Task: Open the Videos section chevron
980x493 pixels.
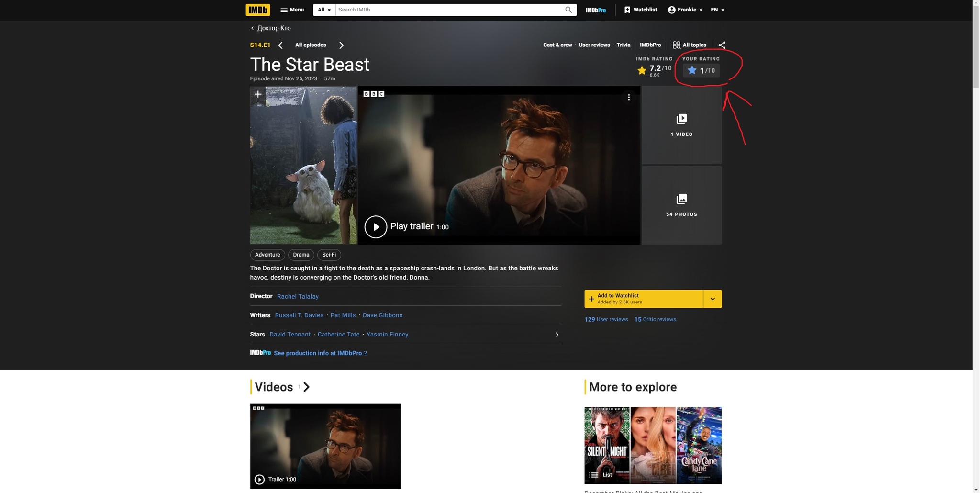Action: [306, 387]
